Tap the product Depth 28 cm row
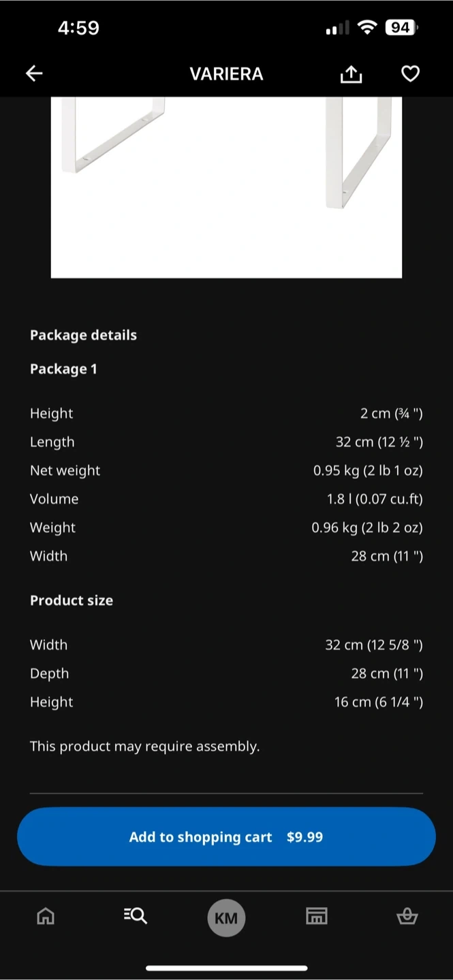The image size is (453, 980). point(226,673)
